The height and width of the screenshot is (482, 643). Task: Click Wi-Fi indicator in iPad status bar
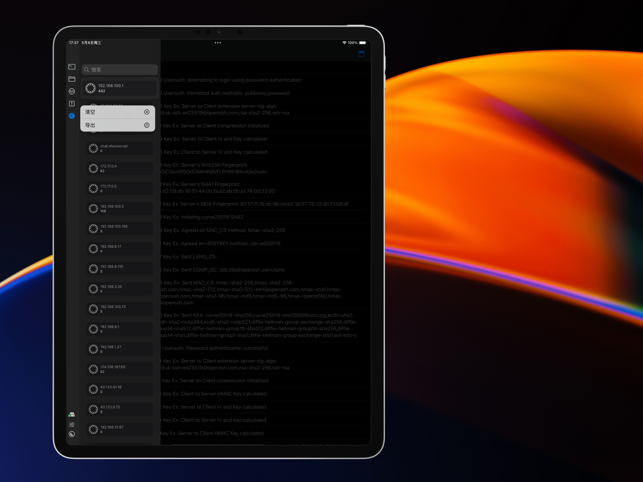click(x=344, y=43)
